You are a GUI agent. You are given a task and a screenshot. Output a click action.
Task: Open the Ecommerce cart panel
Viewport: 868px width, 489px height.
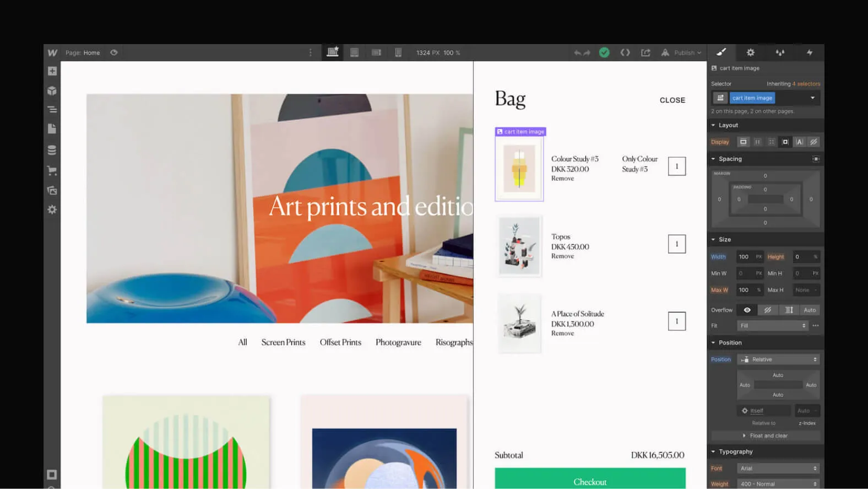coord(52,170)
